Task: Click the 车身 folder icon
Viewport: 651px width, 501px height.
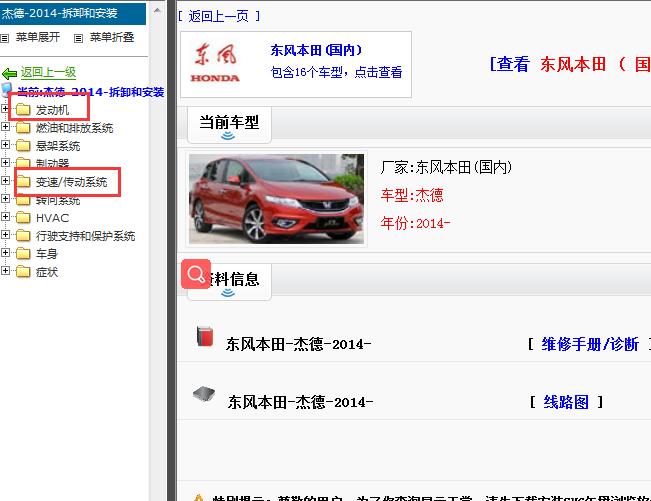Action: point(23,254)
